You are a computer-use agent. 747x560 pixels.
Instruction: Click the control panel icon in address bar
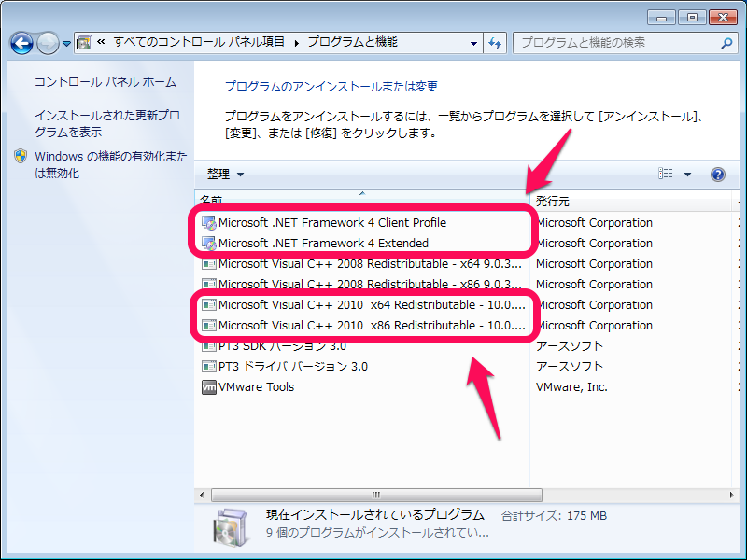[84, 43]
